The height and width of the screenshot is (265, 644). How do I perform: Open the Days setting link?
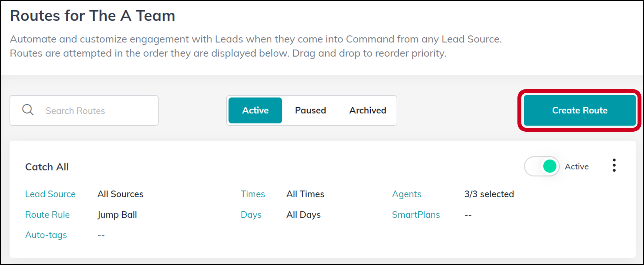click(x=251, y=215)
